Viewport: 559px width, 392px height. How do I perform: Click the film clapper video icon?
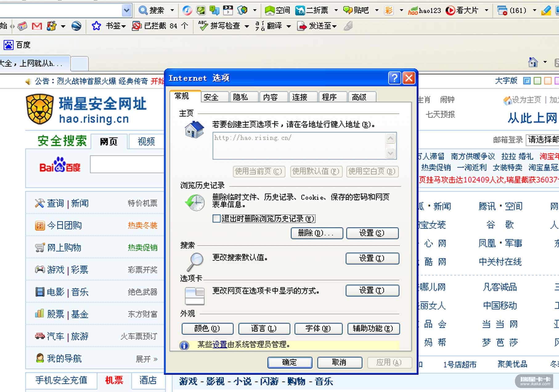coord(228,10)
